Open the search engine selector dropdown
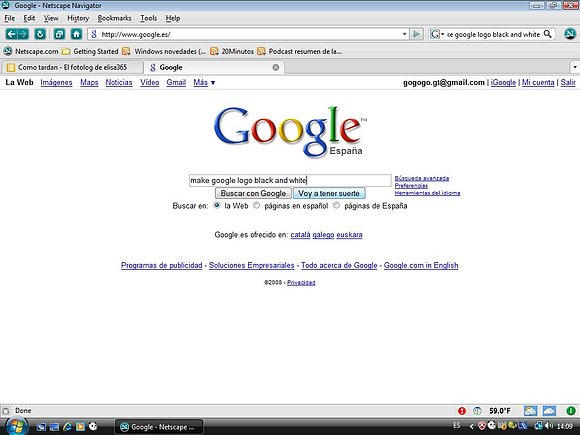The image size is (580, 435). click(x=437, y=34)
